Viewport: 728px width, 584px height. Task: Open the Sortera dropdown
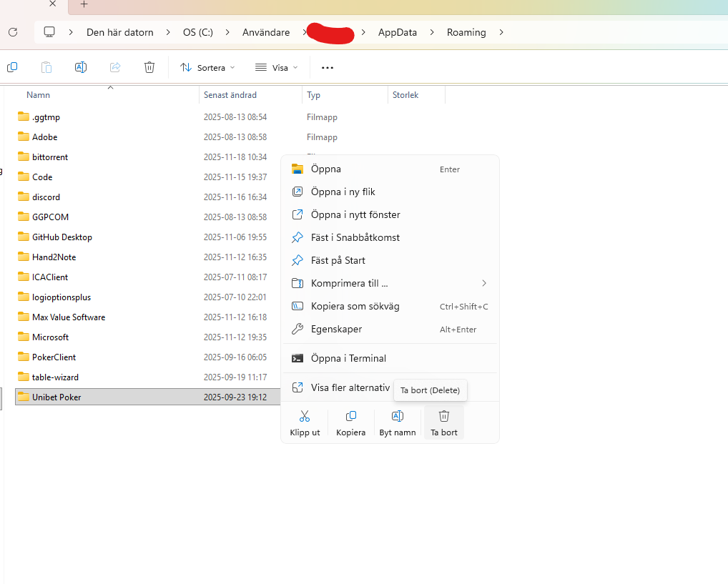pyautogui.click(x=207, y=67)
